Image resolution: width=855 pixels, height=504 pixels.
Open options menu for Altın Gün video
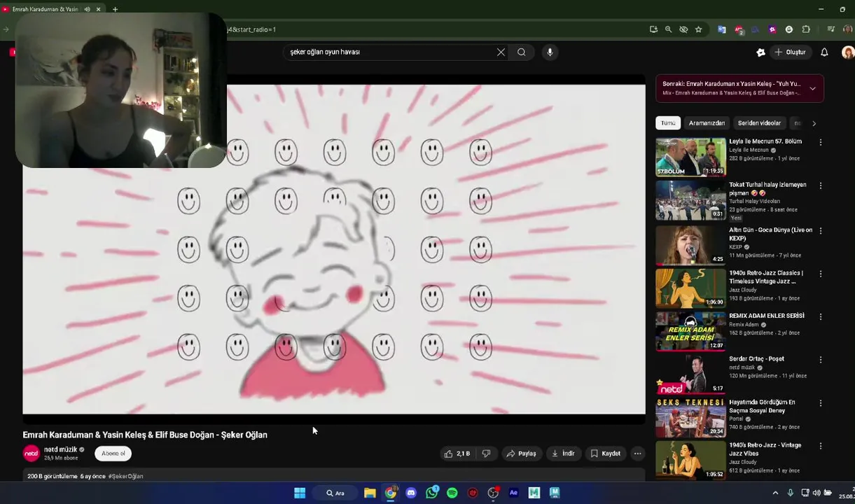[821, 230]
